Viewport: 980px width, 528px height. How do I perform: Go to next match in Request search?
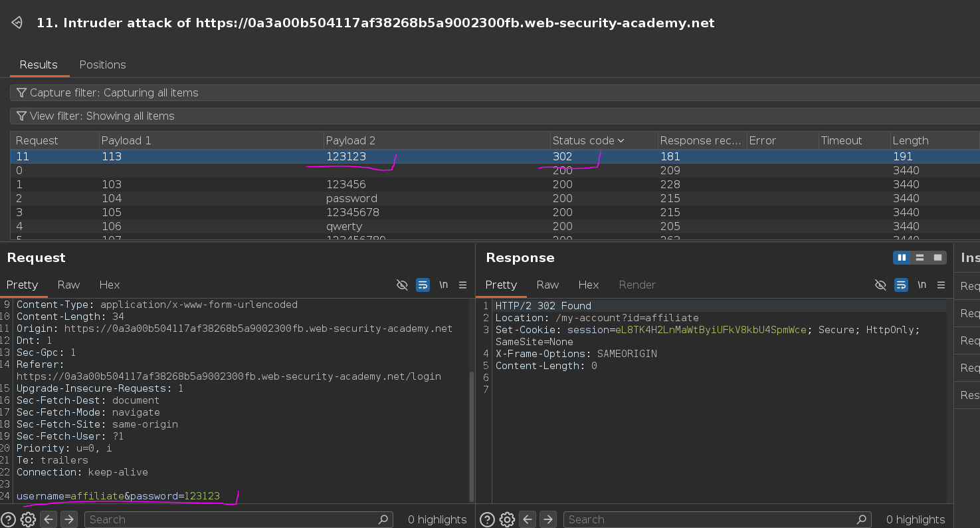click(x=69, y=519)
